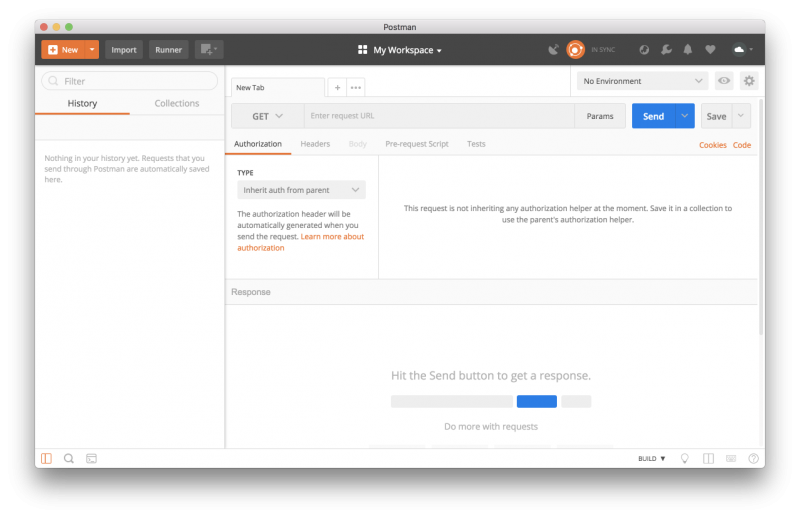Expand the Send button dropdown arrow
This screenshot has width=800, height=518.
pos(685,116)
